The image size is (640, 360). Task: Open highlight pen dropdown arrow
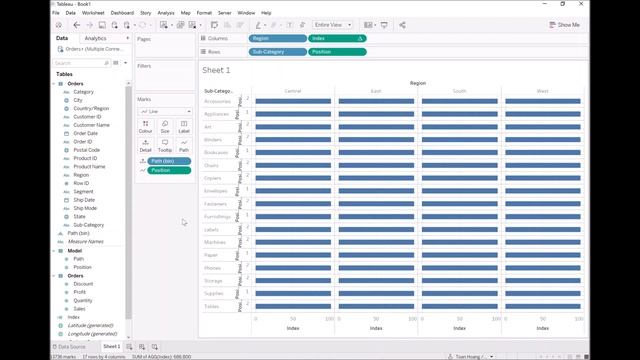point(265,25)
